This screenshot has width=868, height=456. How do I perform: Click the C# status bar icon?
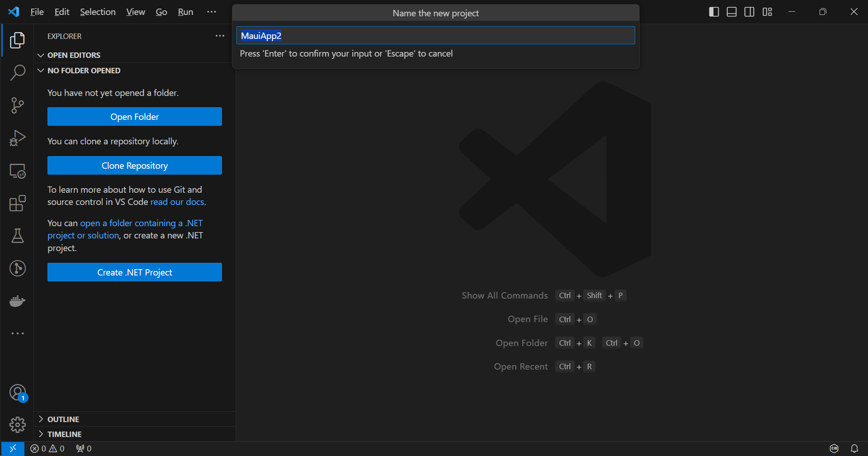click(x=834, y=448)
